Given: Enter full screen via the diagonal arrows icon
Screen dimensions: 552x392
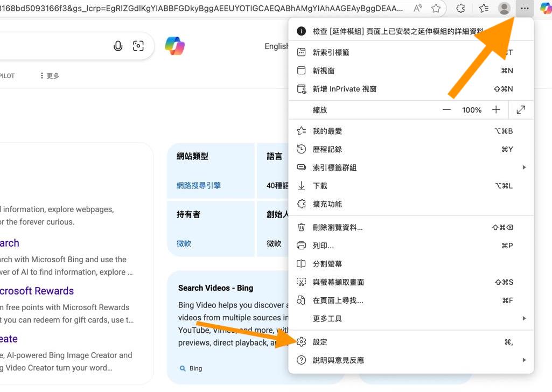Looking at the screenshot, I should [521, 109].
